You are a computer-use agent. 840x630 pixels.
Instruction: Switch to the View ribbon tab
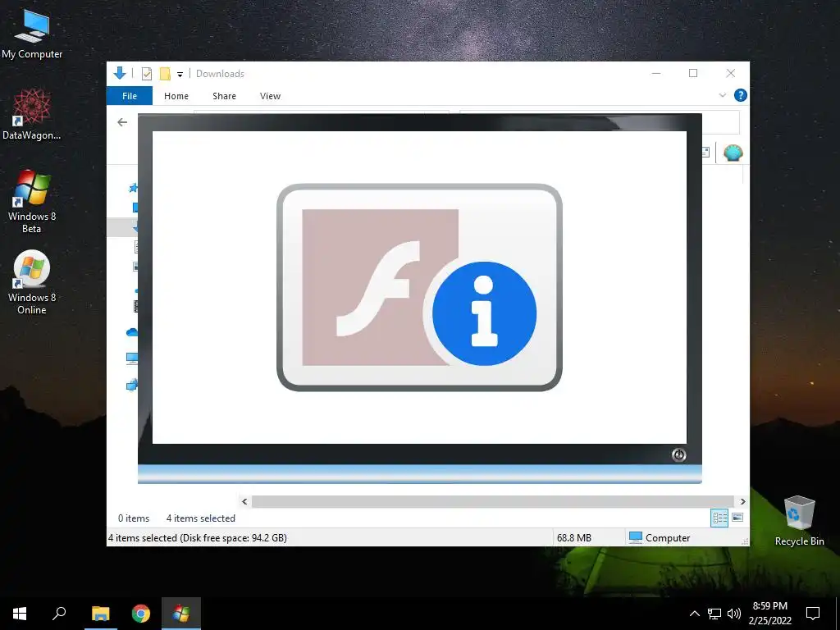[x=270, y=96]
